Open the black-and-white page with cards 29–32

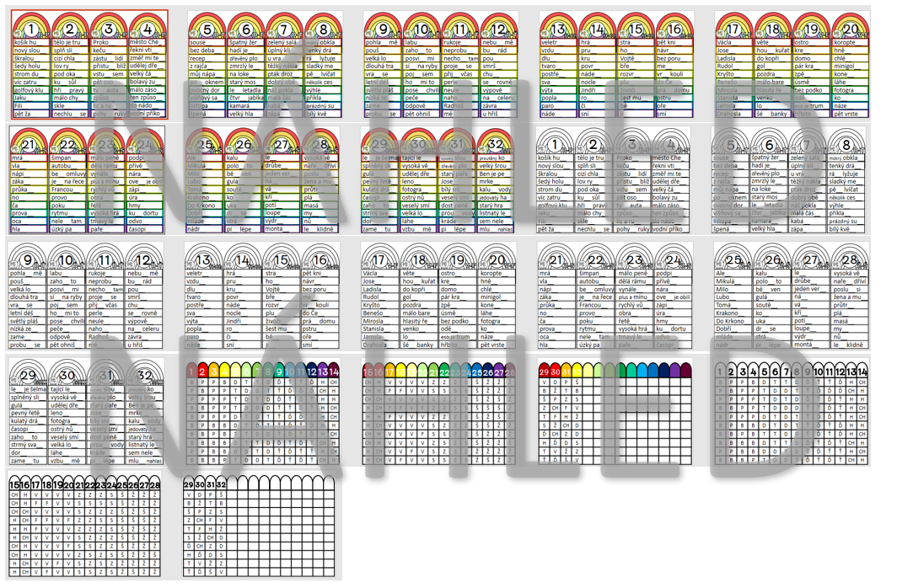click(86, 411)
